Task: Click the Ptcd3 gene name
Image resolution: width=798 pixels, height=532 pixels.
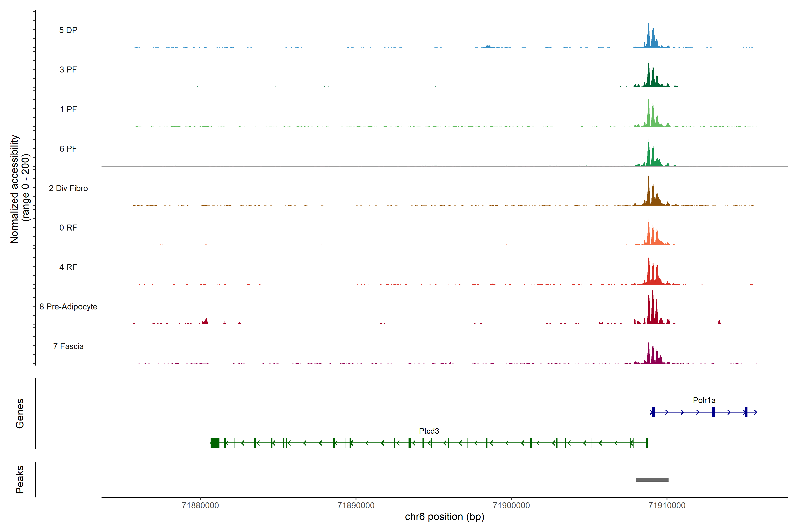Action: coord(429,431)
